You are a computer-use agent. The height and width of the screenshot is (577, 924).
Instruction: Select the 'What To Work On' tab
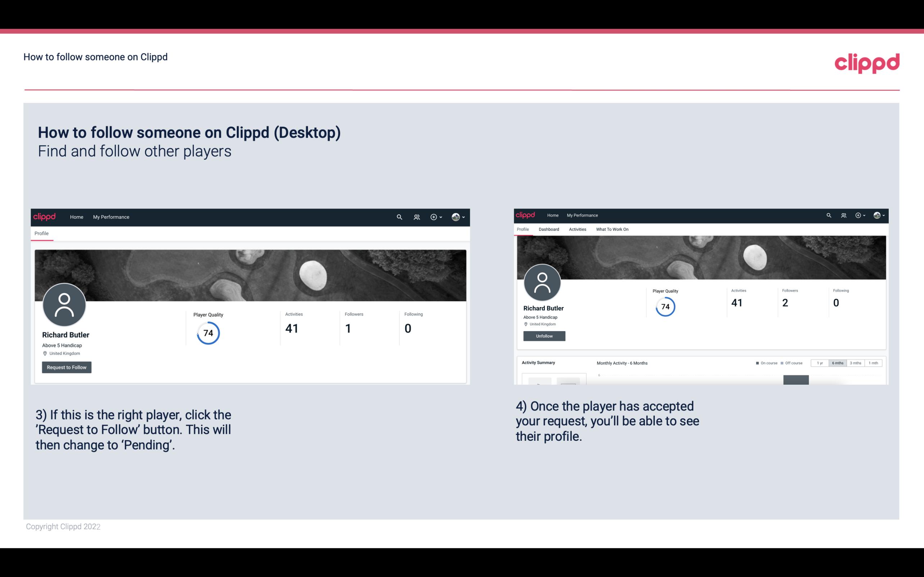(612, 229)
